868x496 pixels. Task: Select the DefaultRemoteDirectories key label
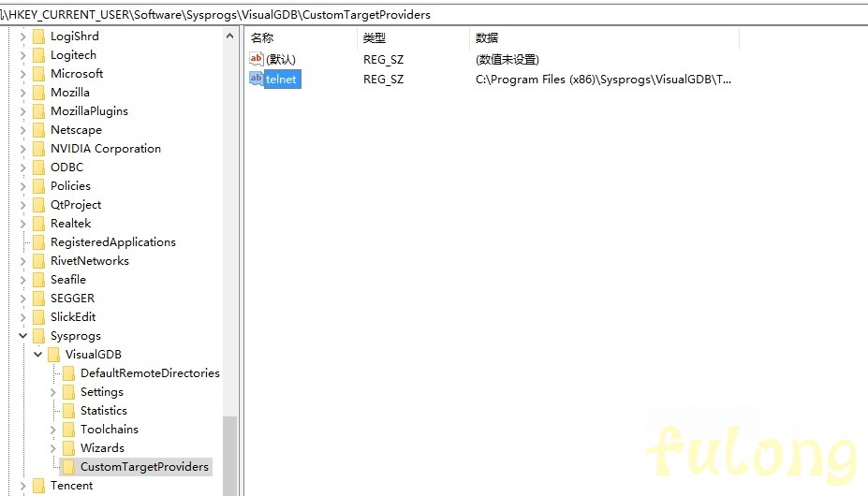pos(150,373)
